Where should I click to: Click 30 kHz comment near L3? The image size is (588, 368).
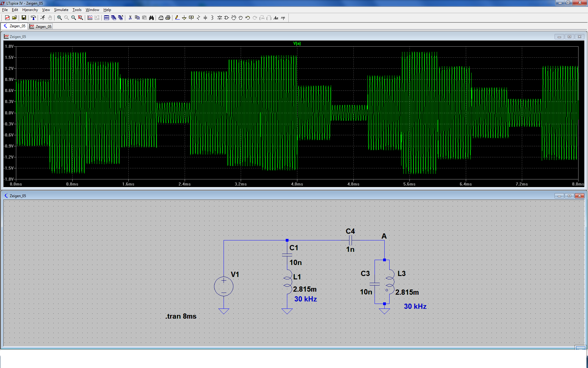coord(415,306)
